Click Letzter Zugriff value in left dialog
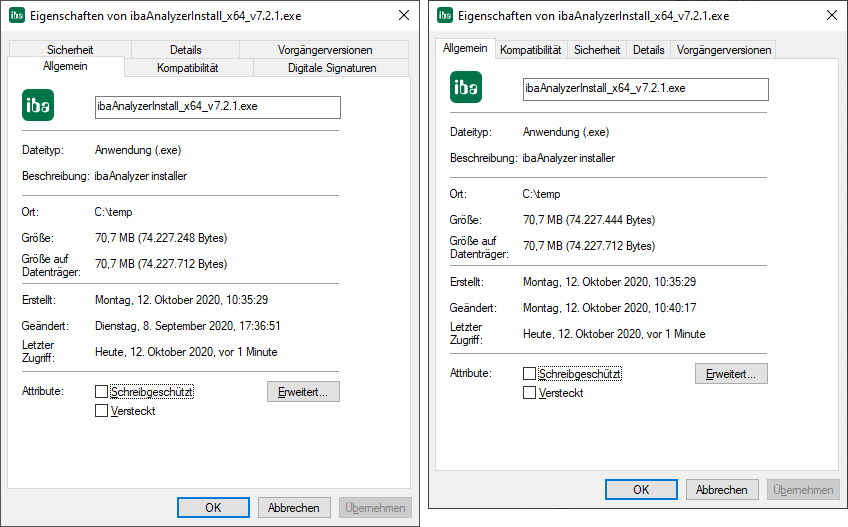This screenshot has width=848, height=527. (x=186, y=352)
